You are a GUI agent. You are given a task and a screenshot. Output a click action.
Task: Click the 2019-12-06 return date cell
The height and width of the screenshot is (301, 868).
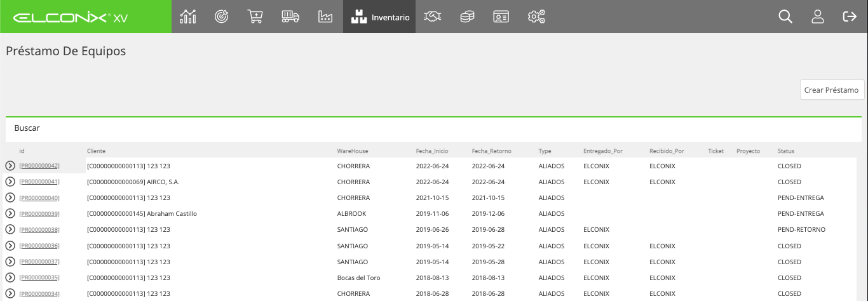(488, 214)
